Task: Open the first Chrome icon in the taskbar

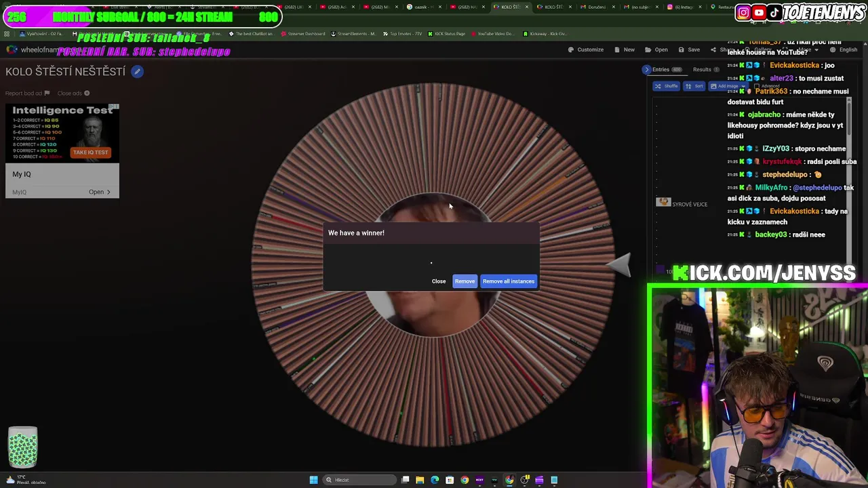Action: point(465,480)
